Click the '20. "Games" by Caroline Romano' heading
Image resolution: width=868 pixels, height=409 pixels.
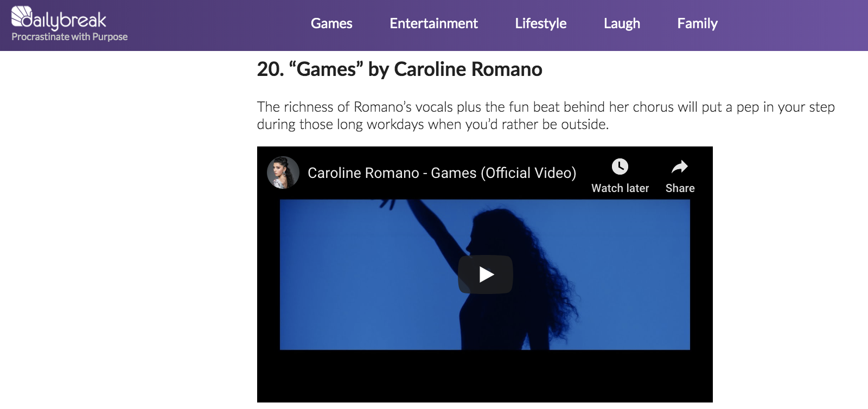point(400,69)
